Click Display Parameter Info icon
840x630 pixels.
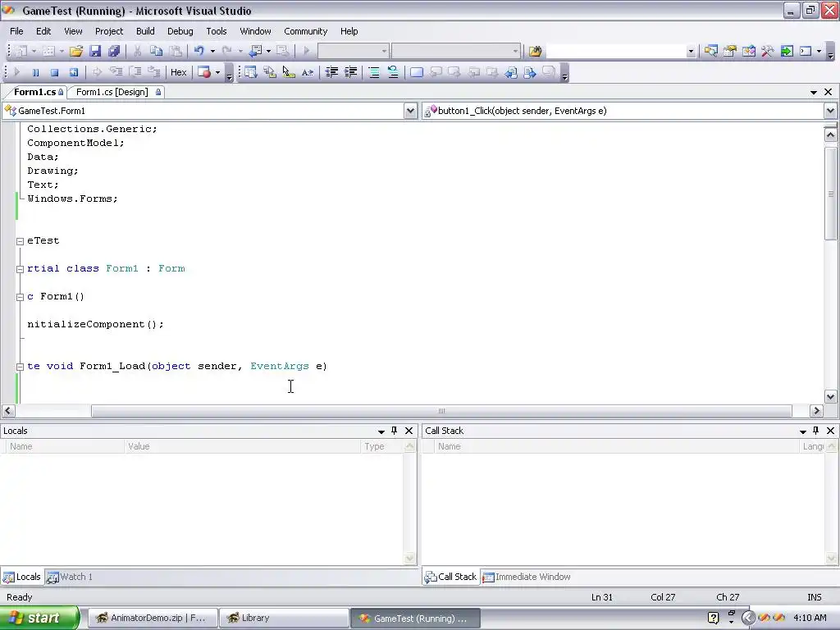(269, 72)
